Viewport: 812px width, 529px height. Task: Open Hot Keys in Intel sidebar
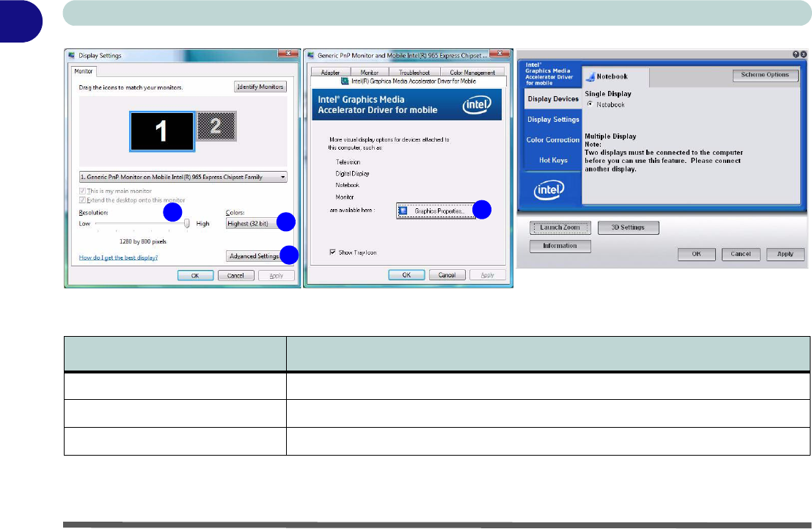(x=553, y=160)
